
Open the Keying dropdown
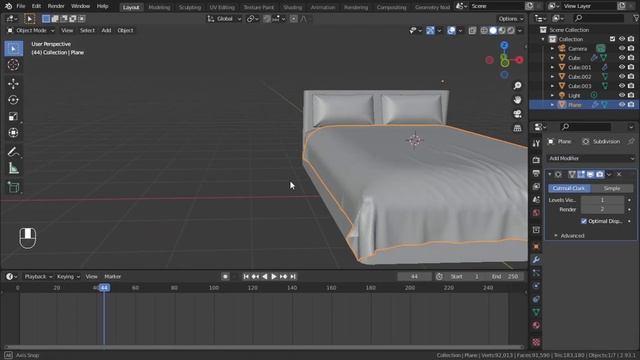[68, 277]
